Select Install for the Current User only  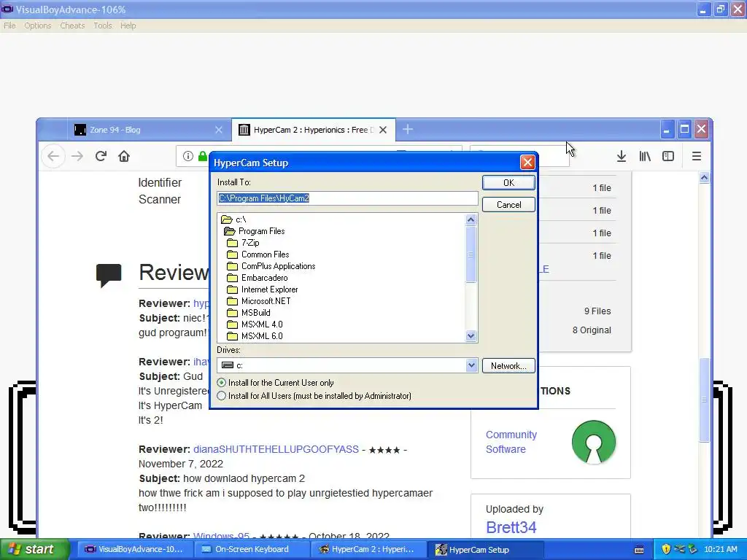point(275,383)
